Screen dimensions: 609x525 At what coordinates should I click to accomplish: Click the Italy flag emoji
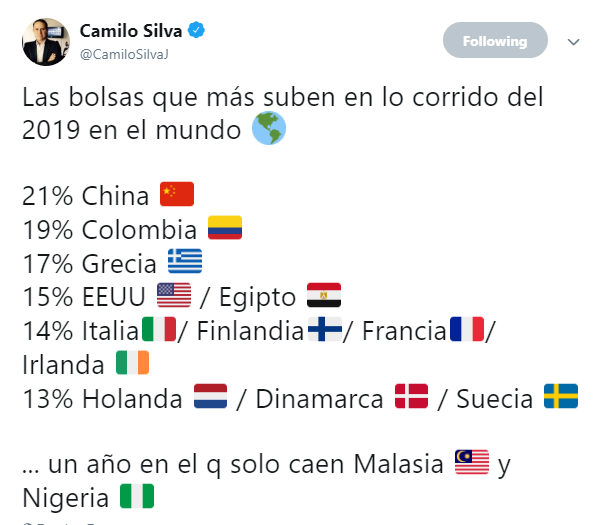pyautogui.click(x=160, y=330)
